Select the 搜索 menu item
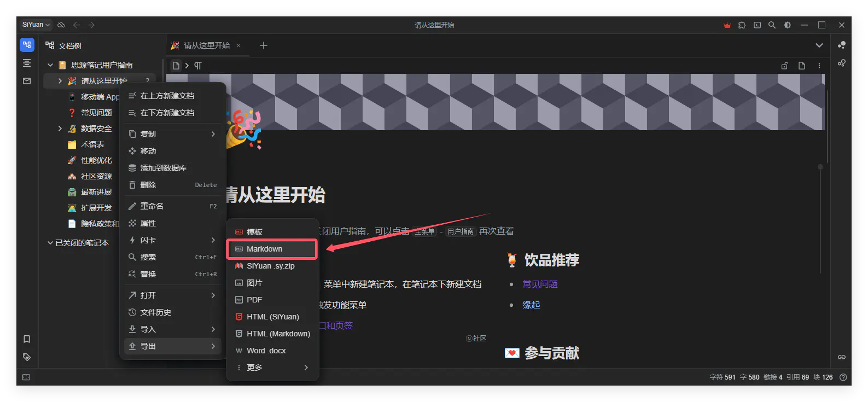868x402 pixels. [x=172, y=257]
